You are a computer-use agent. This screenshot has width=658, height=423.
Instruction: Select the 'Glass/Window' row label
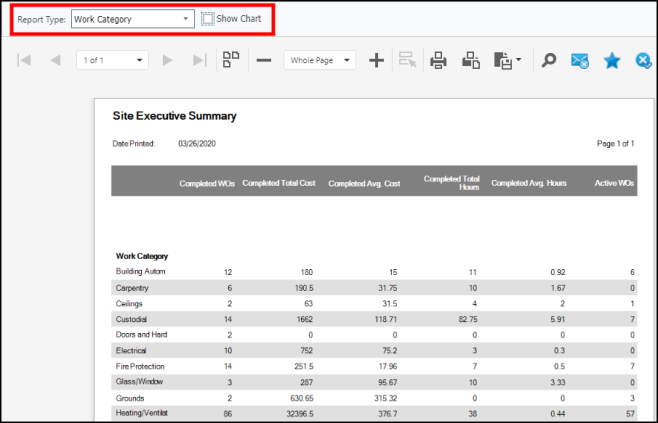[x=139, y=382]
